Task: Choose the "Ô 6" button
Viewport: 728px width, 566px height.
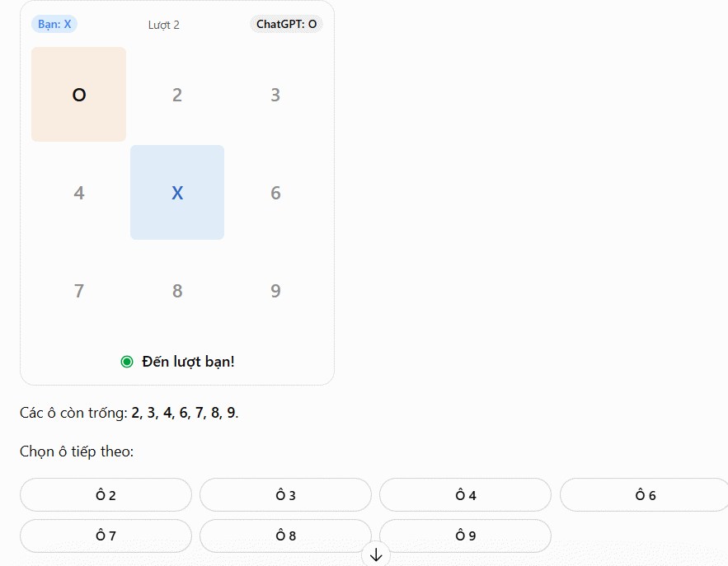Action: pos(645,495)
